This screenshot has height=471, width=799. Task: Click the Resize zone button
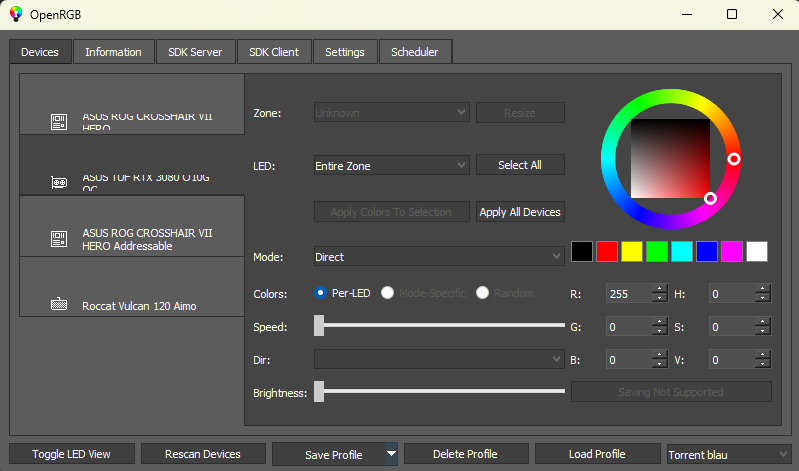[x=520, y=113]
